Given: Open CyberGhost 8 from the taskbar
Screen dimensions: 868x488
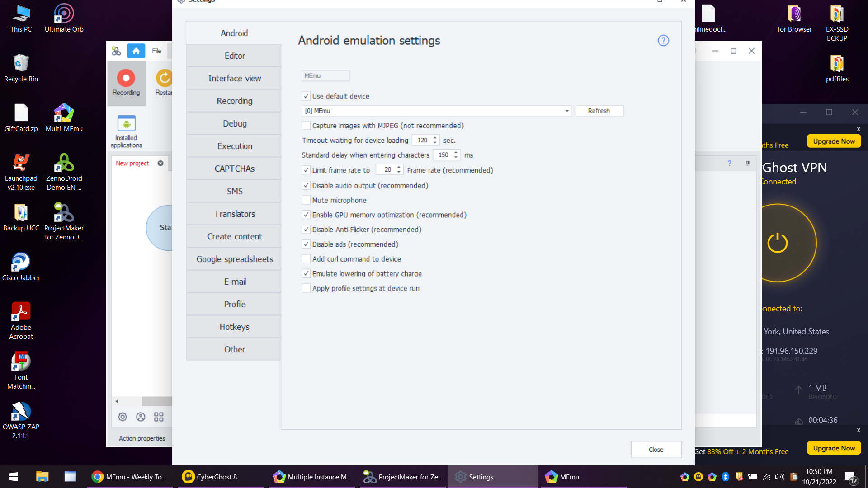Looking at the screenshot, I should pyautogui.click(x=209, y=477).
